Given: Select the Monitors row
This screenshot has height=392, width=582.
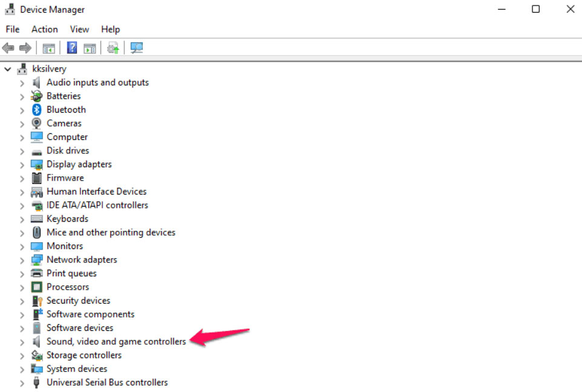Looking at the screenshot, I should pyautogui.click(x=65, y=246).
